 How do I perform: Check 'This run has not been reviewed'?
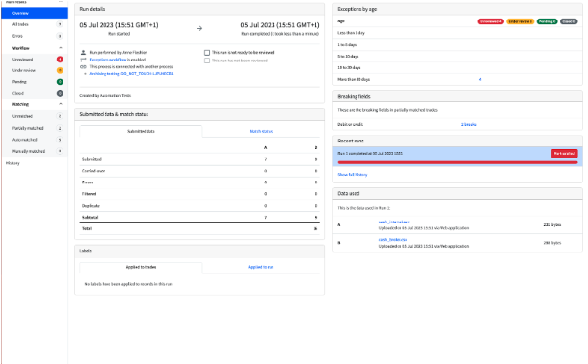[207, 61]
